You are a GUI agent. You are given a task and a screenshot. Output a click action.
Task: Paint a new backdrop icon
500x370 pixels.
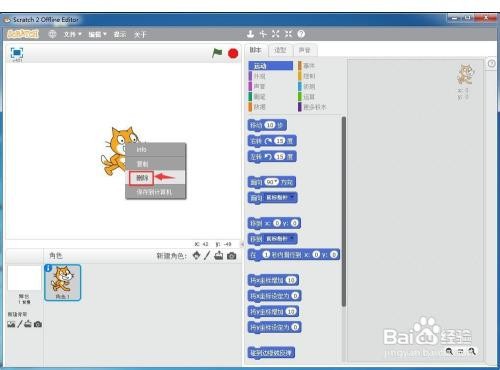[x=20, y=324]
